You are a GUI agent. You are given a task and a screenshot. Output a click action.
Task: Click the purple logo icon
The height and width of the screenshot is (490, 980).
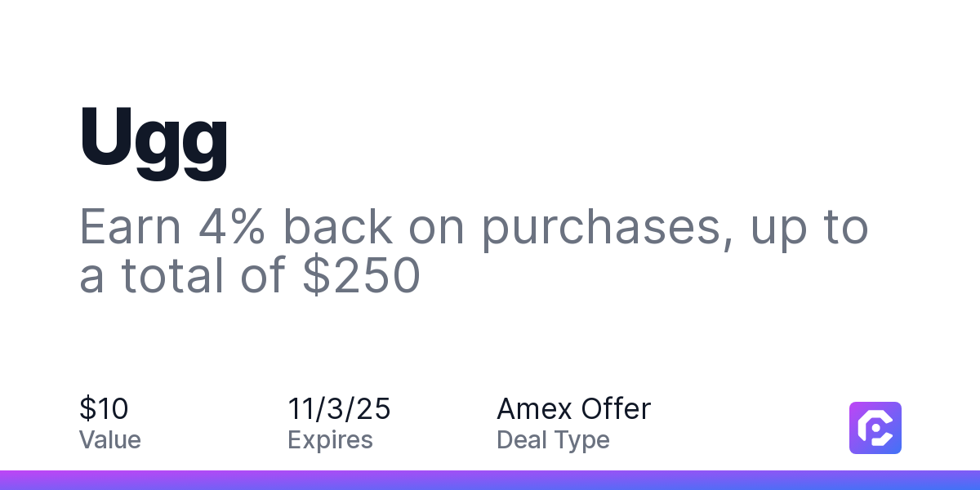click(x=875, y=428)
